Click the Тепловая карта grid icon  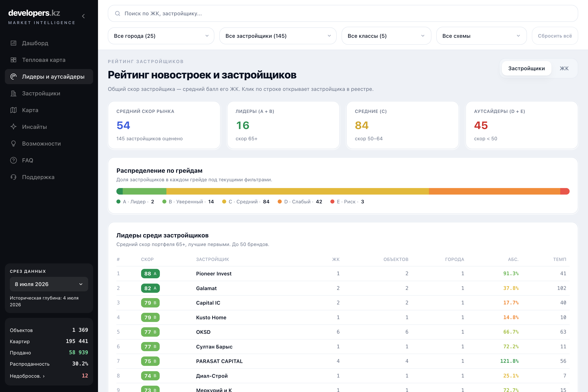coord(13,60)
